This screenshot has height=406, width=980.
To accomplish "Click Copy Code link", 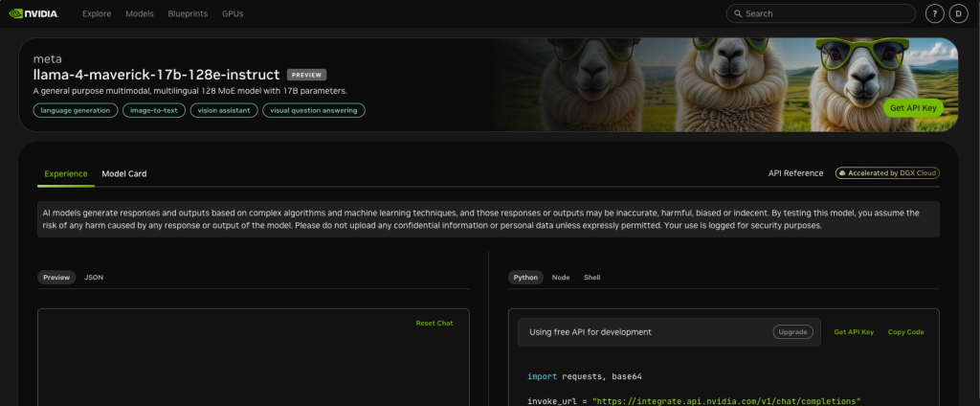I will [x=905, y=332].
